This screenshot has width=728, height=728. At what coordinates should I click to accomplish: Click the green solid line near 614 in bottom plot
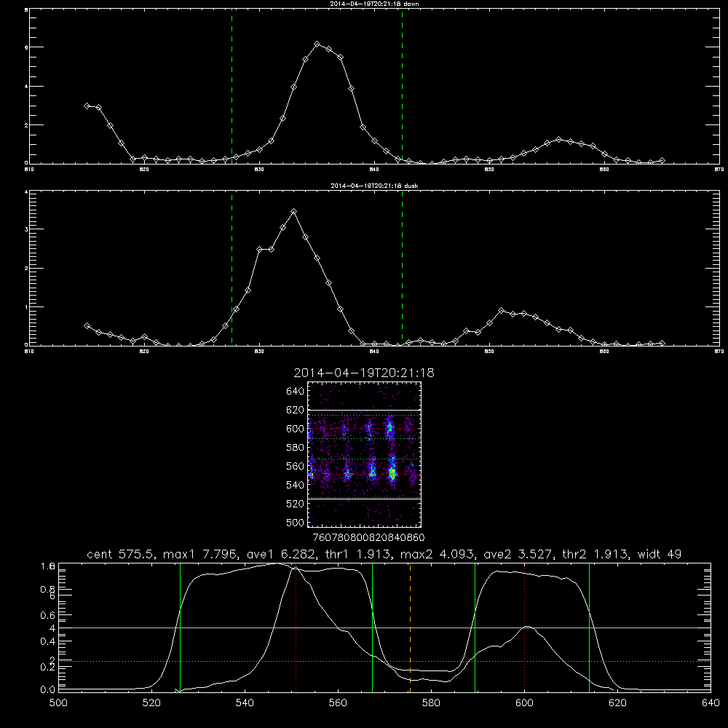(x=589, y=627)
